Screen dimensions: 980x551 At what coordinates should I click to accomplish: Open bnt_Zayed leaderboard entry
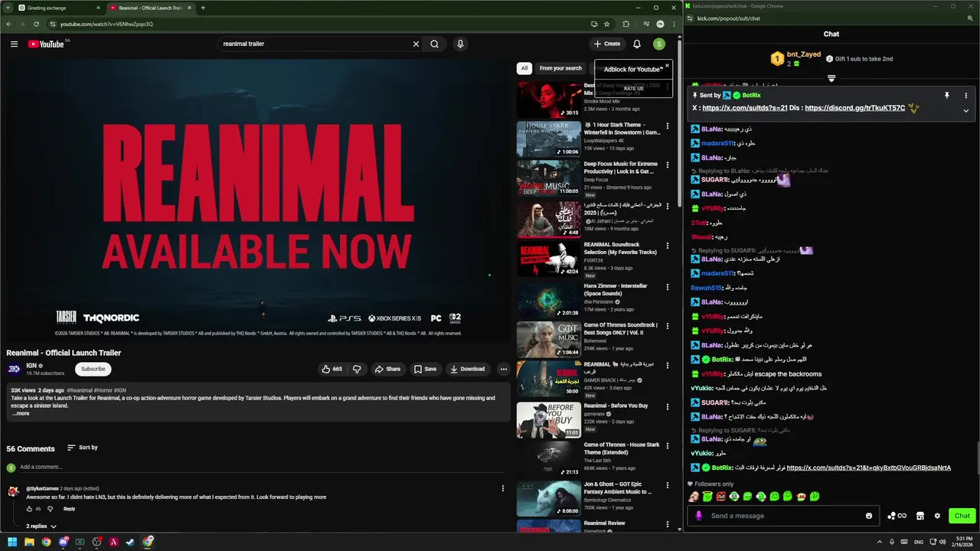click(796, 58)
